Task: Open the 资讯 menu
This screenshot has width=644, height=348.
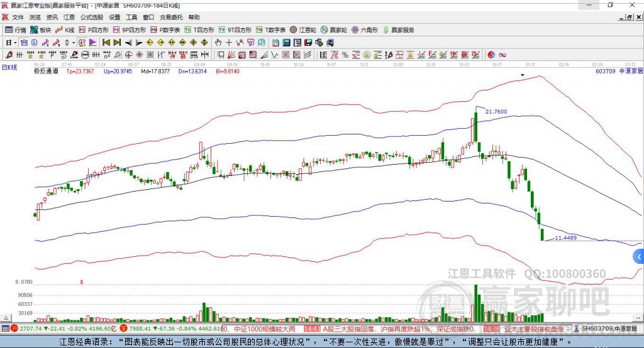Action: pos(52,17)
